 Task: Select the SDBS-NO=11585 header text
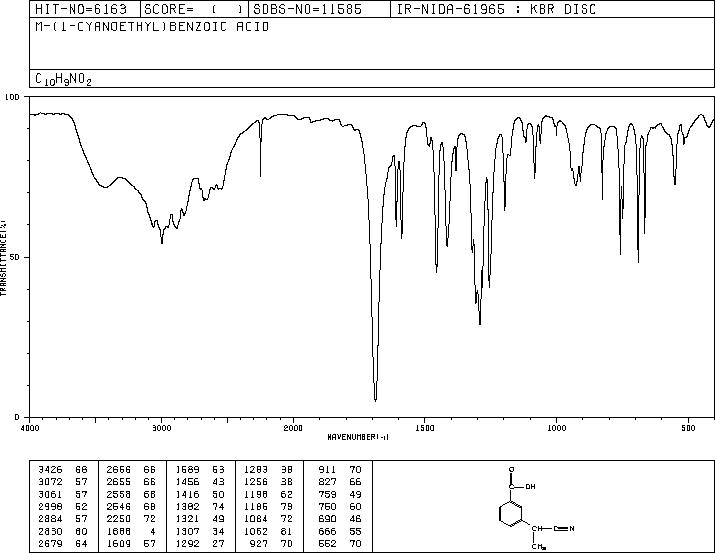pos(308,9)
